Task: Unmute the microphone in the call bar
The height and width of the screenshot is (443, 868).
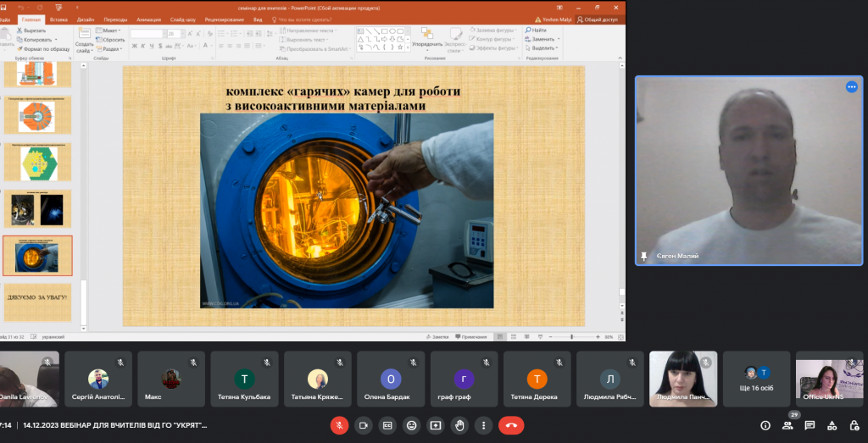Action: (x=339, y=424)
